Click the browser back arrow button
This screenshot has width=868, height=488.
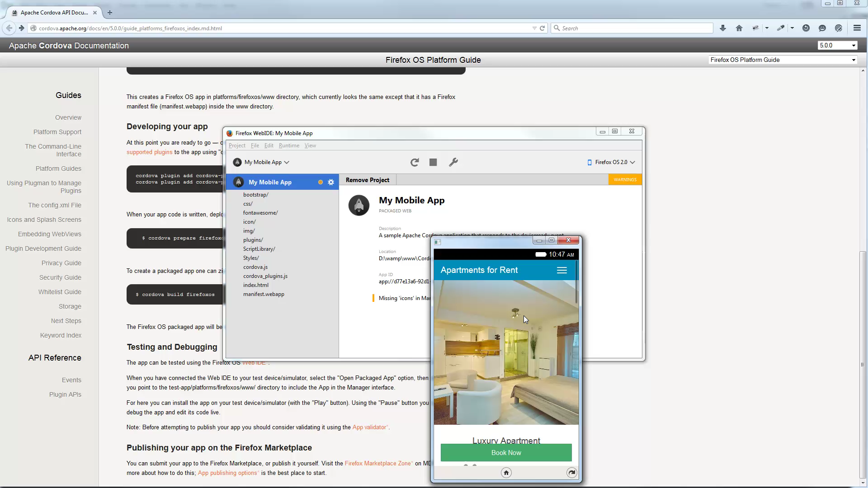point(9,28)
